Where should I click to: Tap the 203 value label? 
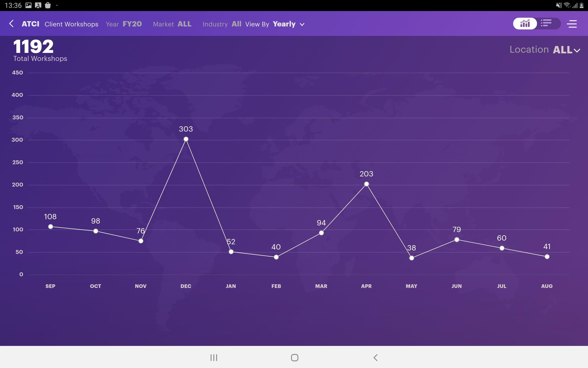coord(366,174)
